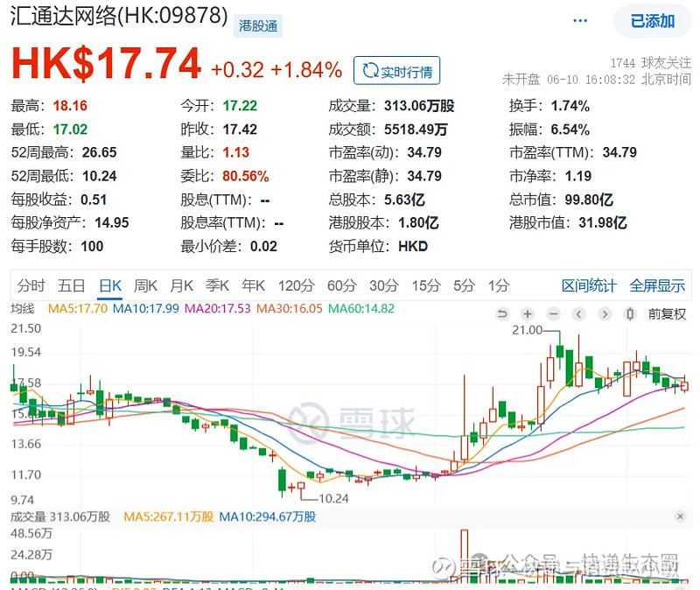700x590 pixels.
Task: Open the 前复权 adjustment dropdown
Action: pos(667,313)
